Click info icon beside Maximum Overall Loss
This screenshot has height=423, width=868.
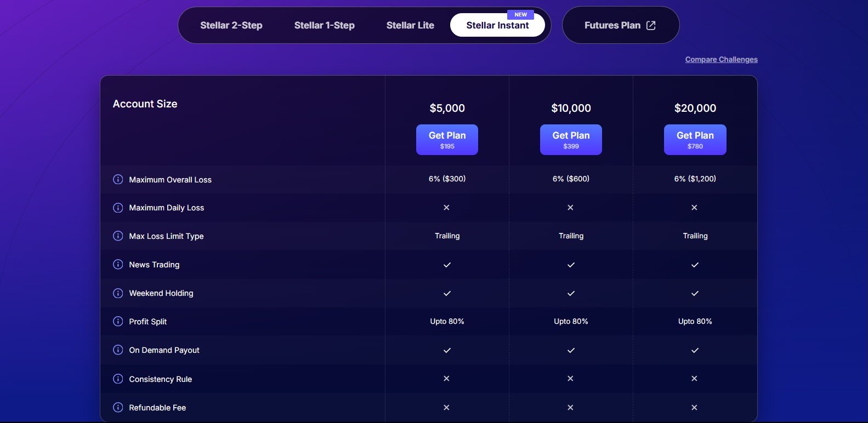[x=118, y=179]
